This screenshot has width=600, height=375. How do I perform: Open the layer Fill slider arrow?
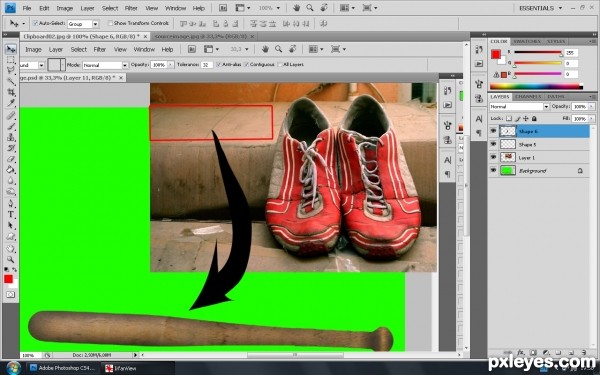point(592,119)
